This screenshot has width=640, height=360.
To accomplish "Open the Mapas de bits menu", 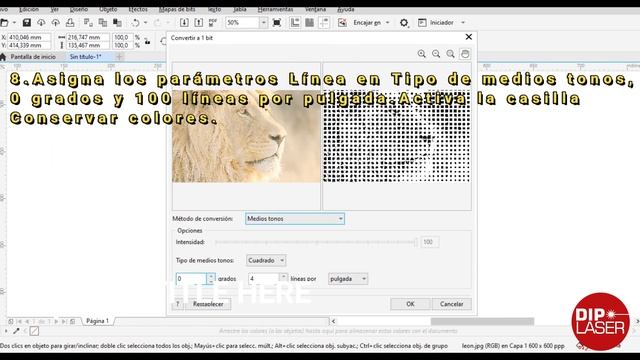I will coord(177,9).
